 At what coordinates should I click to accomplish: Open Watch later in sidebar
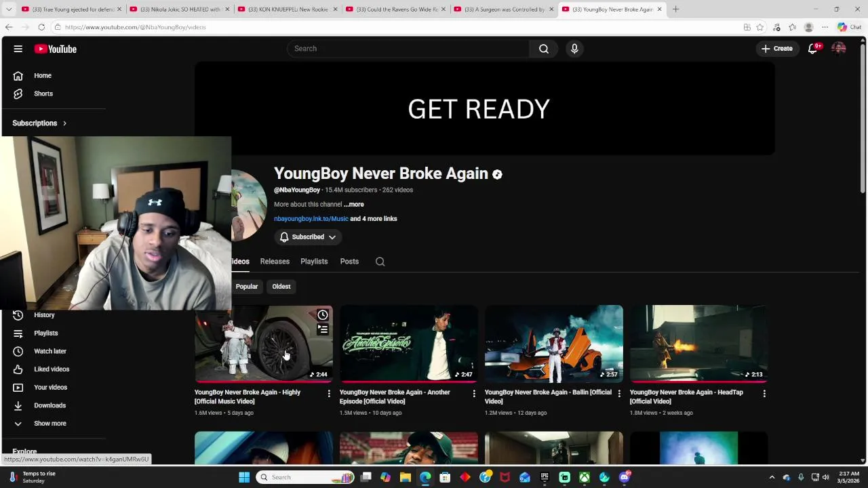point(50,351)
